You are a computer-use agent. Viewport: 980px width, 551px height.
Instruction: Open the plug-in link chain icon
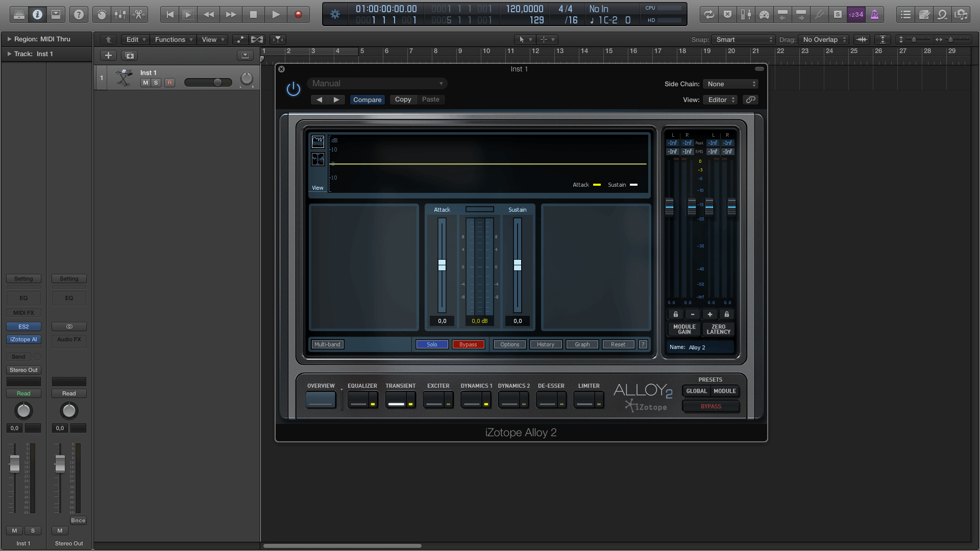751,99
